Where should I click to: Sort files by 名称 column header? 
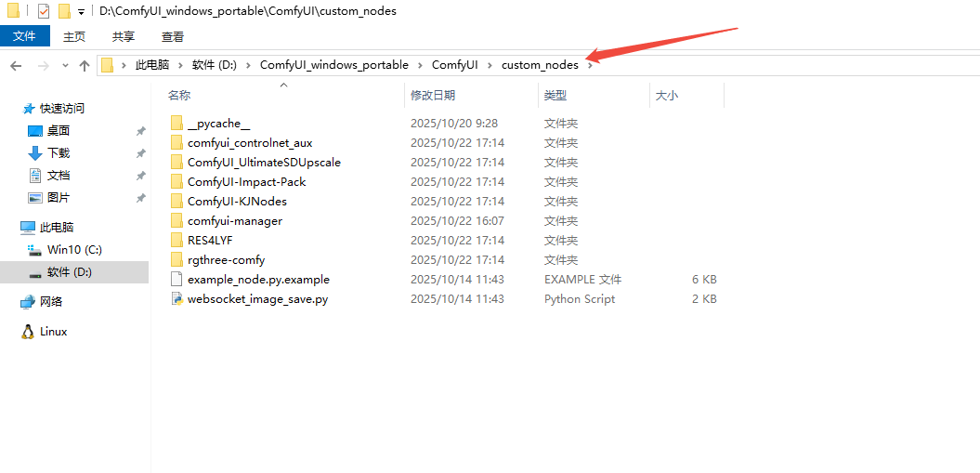(x=179, y=95)
